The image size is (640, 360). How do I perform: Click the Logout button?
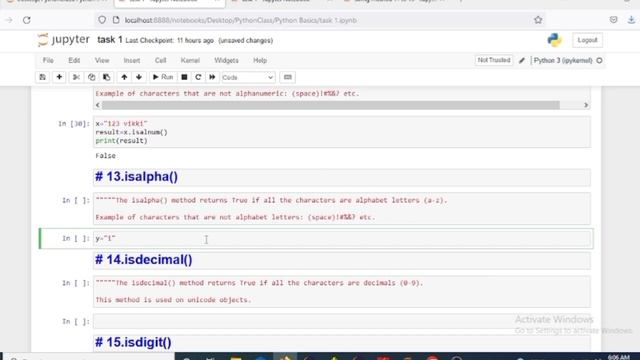click(587, 40)
